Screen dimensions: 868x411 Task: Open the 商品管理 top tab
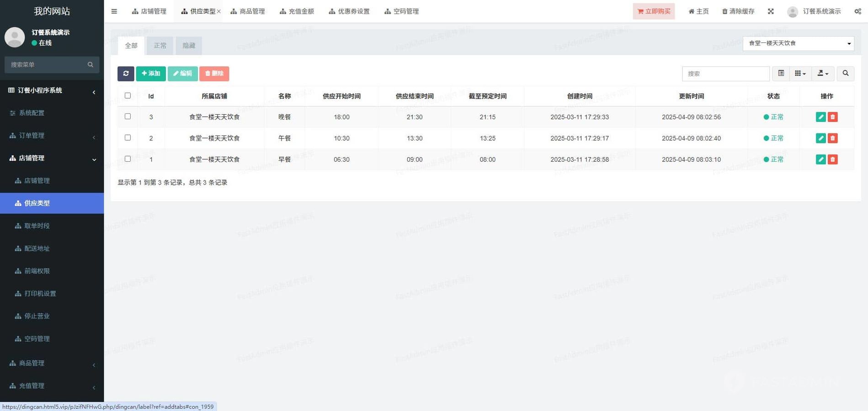pyautogui.click(x=248, y=11)
